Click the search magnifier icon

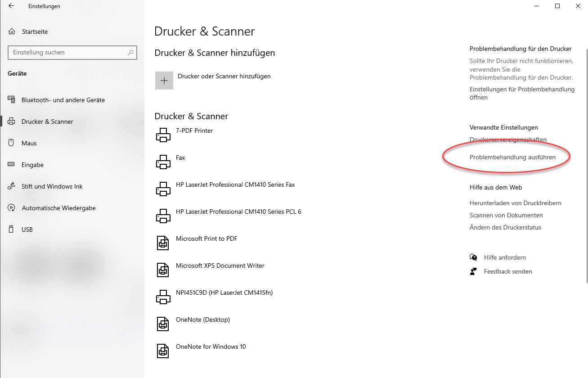130,53
